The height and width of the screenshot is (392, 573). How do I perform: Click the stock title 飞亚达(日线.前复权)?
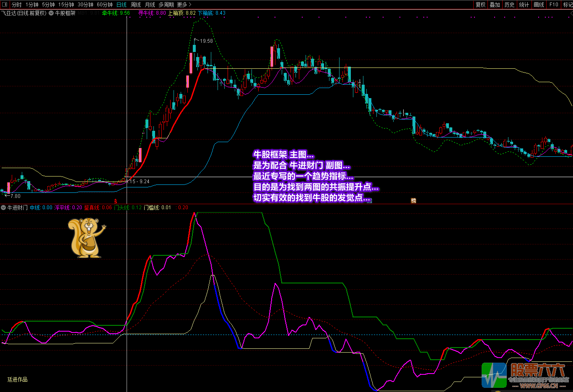click(24, 13)
